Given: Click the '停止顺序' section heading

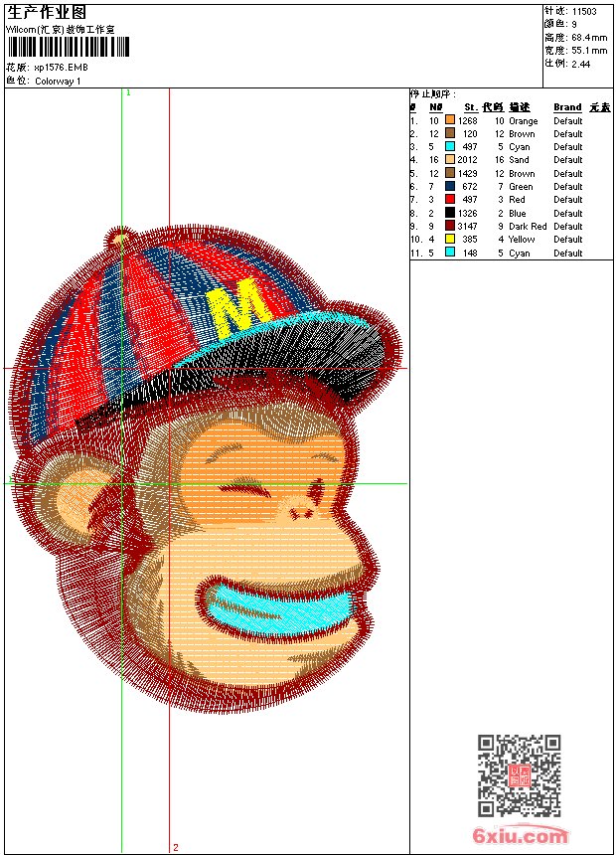Looking at the screenshot, I should point(432,93).
